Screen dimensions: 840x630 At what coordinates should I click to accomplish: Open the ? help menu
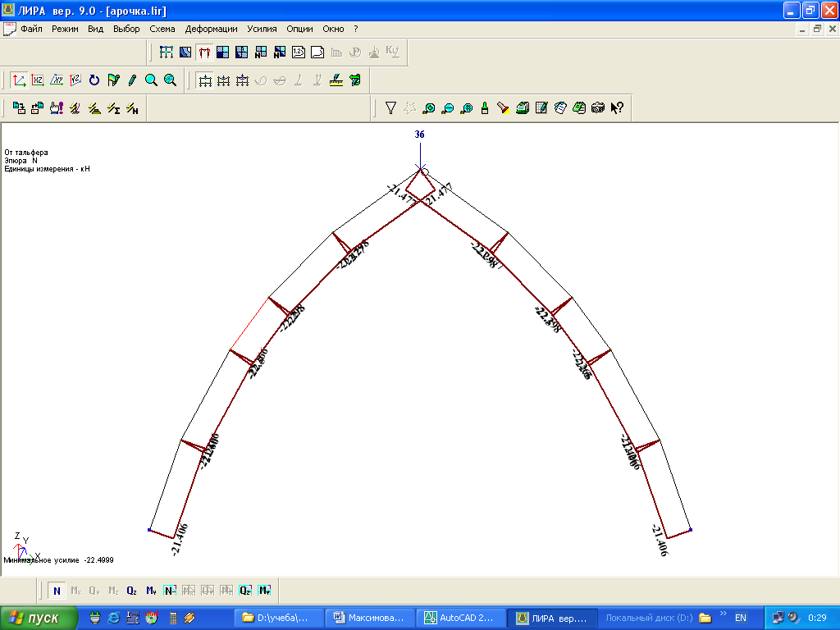point(356,29)
